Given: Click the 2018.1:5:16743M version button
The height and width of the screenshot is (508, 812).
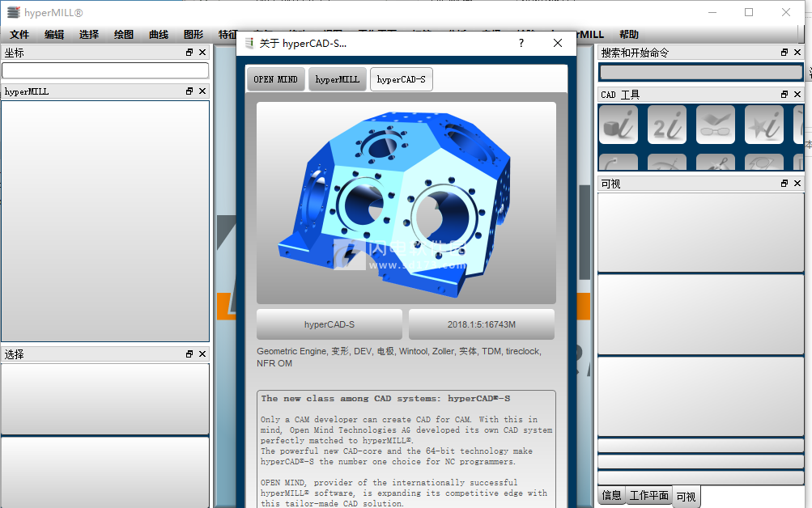Looking at the screenshot, I should click(482, 324).
